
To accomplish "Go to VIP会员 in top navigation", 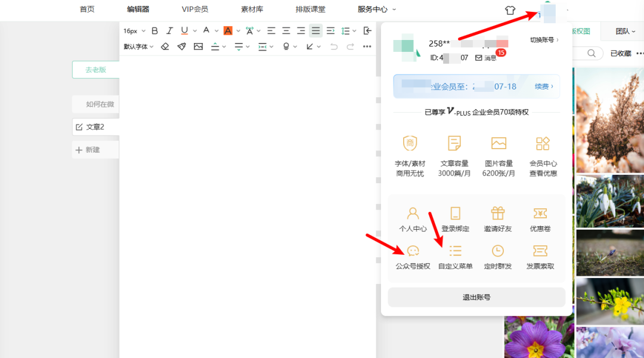I will coord(195,10).
